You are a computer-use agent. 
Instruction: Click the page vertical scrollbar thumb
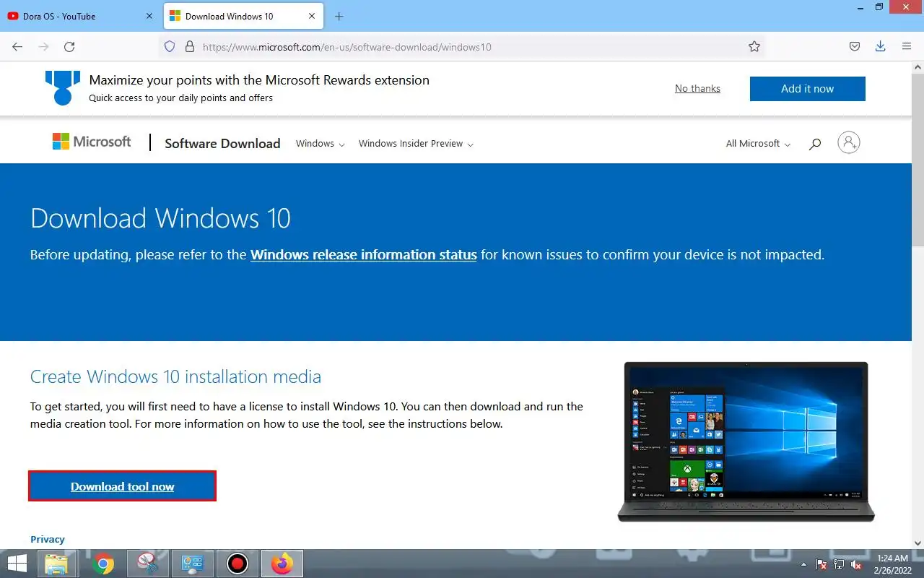click(918, 159)
